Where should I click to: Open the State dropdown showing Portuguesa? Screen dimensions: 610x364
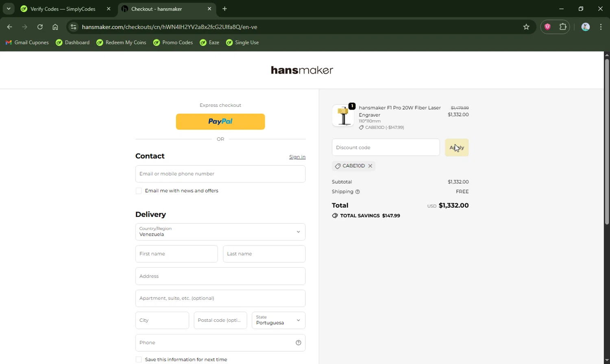[279, 321]
